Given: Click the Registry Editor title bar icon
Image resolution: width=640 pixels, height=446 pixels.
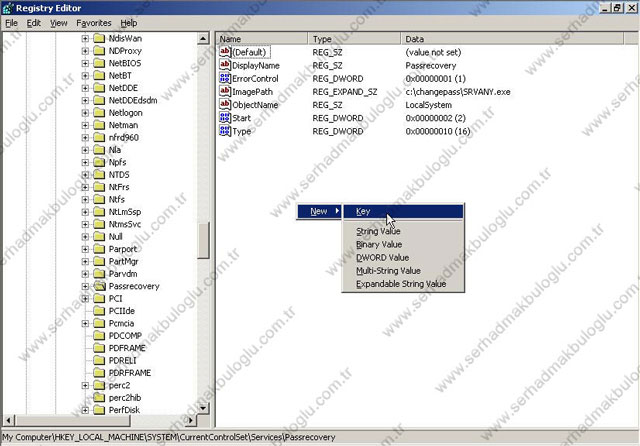Looking at the screenshot, I should tap(7, 8).
